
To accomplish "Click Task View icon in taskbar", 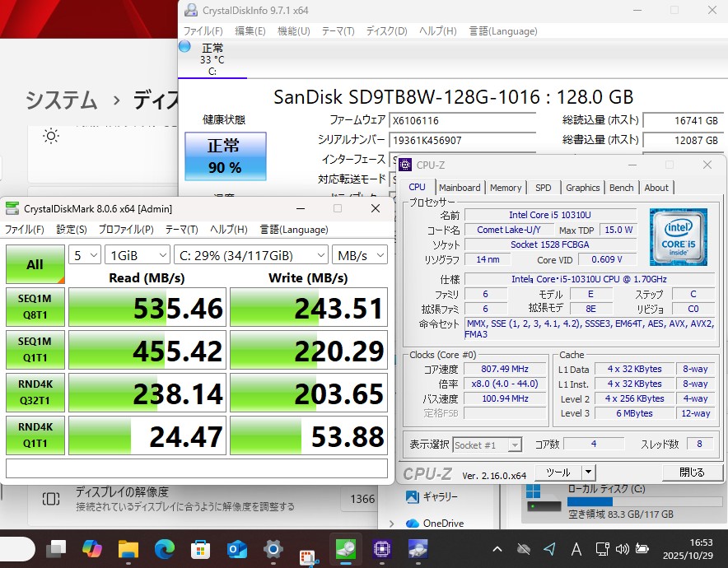I will [56, 549].
